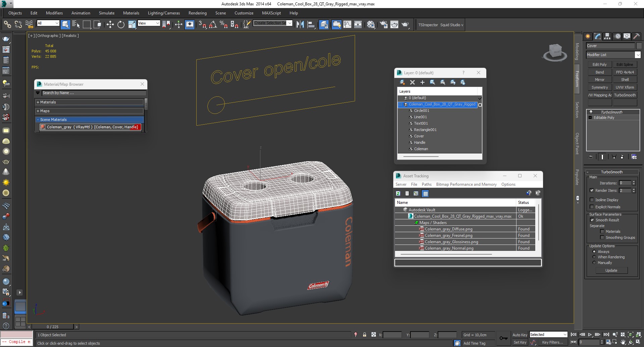Click the Unlink Selection tool
Image resolution: width=644 pixels, height=347 pixels.
pyautogui.click(x=18, y=25)
